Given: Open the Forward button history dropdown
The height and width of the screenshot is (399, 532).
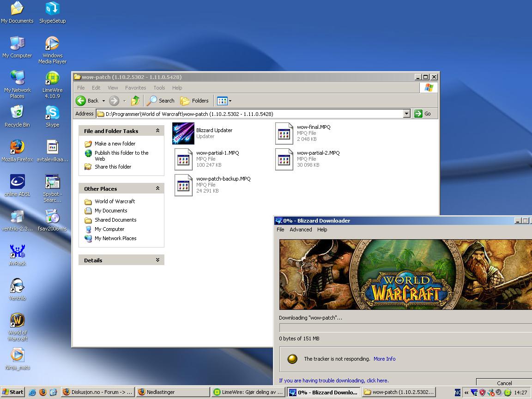Looking at the screenshot, I should coord(124,101).
